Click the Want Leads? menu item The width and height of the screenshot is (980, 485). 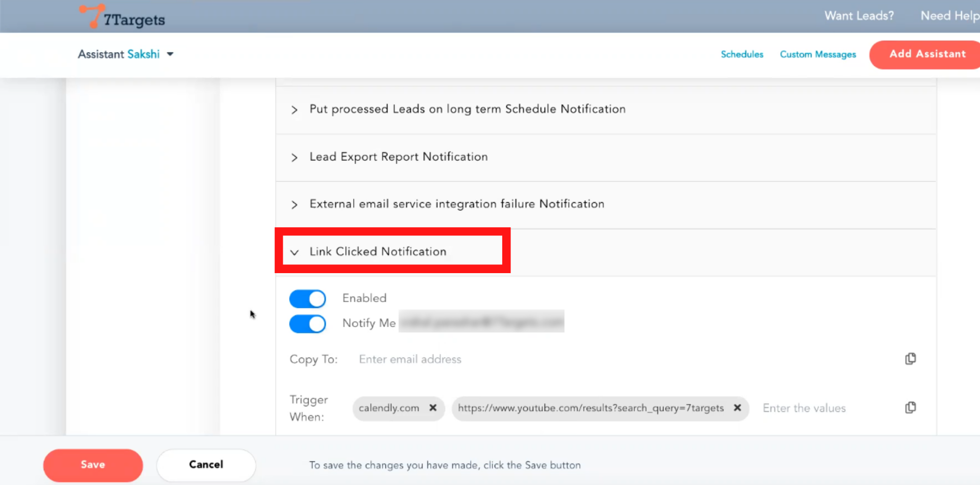(859, 16)
